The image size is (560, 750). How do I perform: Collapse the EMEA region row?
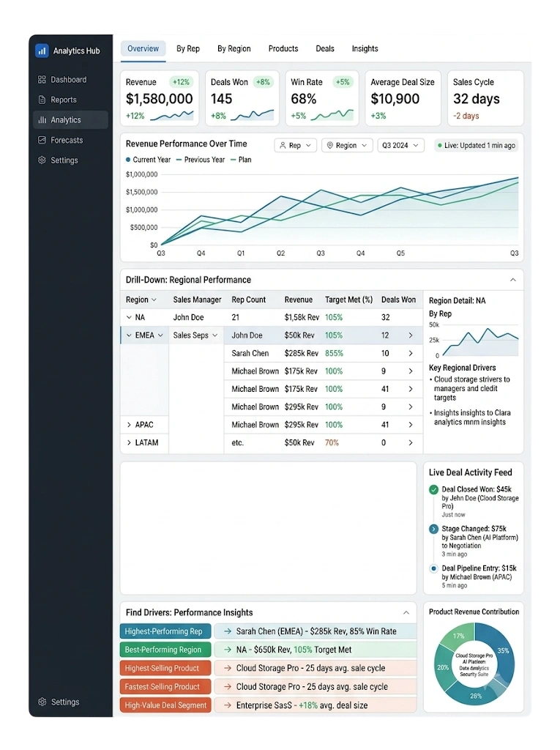pyautogui.click(x=129, y=335)
